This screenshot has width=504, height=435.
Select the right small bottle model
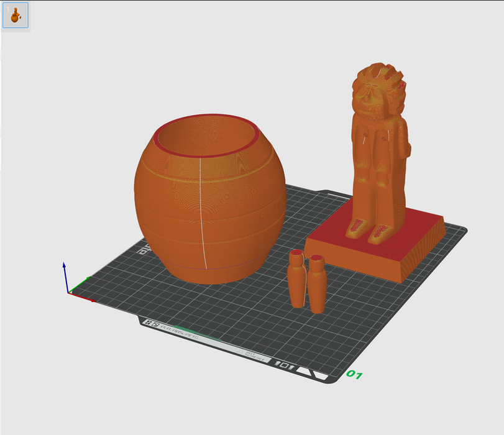(317, 286)
